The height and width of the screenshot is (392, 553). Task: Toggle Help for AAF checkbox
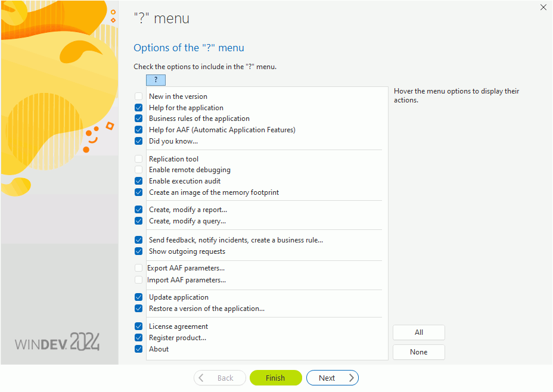(139, 130)
